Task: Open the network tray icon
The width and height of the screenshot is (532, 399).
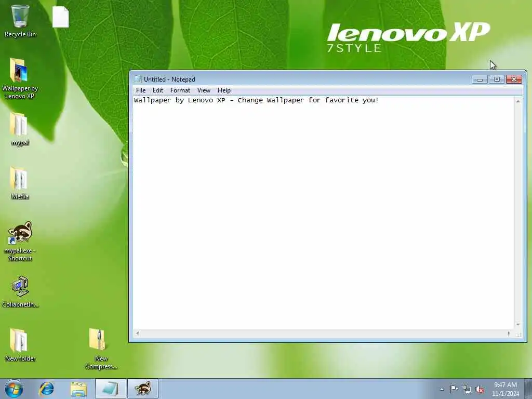Action: tap(467, 390)
